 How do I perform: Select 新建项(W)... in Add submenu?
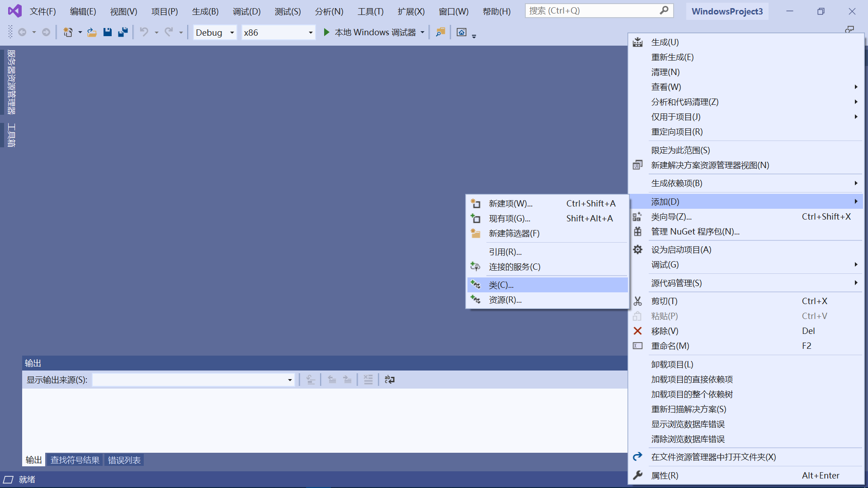tap(547, 204)
